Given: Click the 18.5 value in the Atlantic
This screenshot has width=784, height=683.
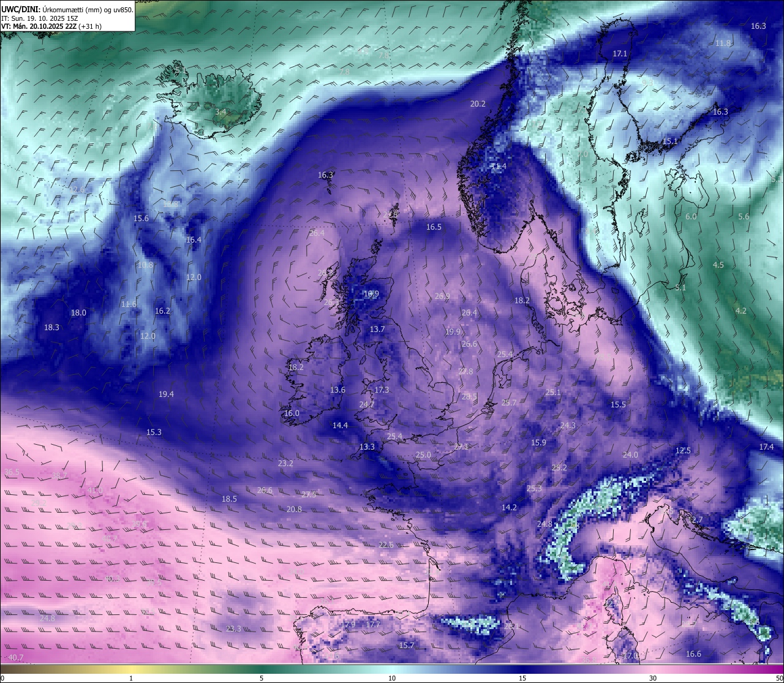Looking at the screenshot, I should point(229,499).
